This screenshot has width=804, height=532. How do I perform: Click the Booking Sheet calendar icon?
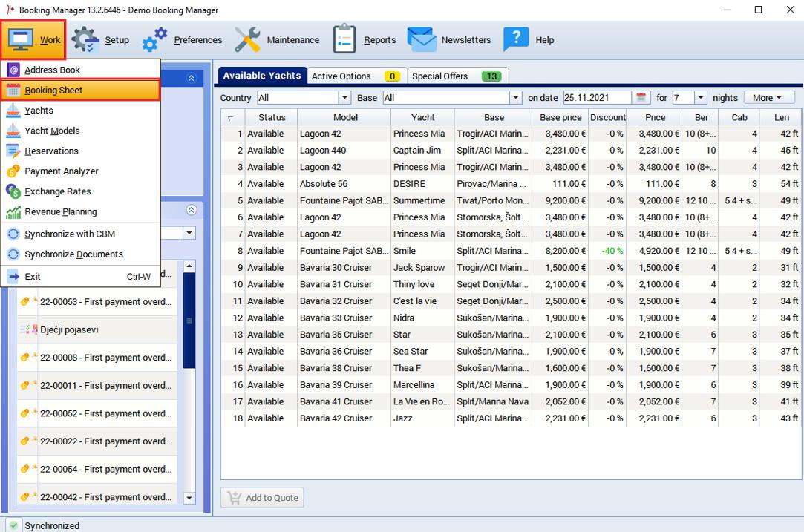[x=14, y=91]
